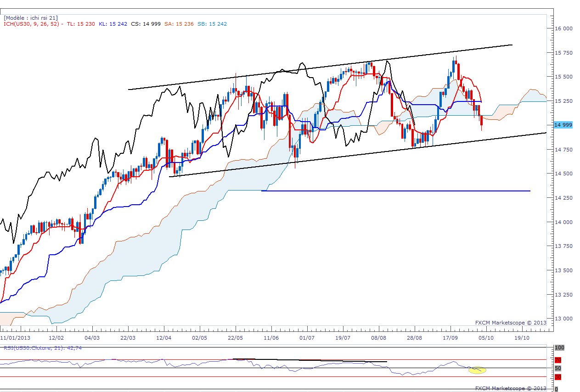The height and width of the screenshot is (392, 580).
Task: Click the highlighted 14 999 current price tag
Action: 563,125
